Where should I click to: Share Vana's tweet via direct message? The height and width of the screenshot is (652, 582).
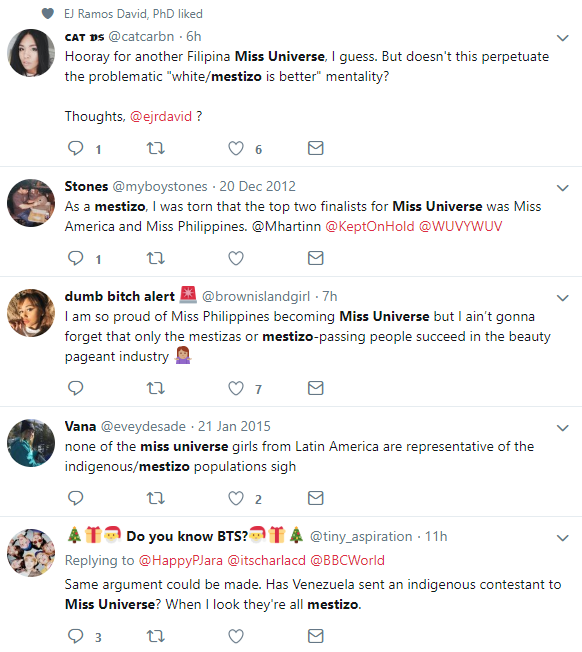point(316,498)
